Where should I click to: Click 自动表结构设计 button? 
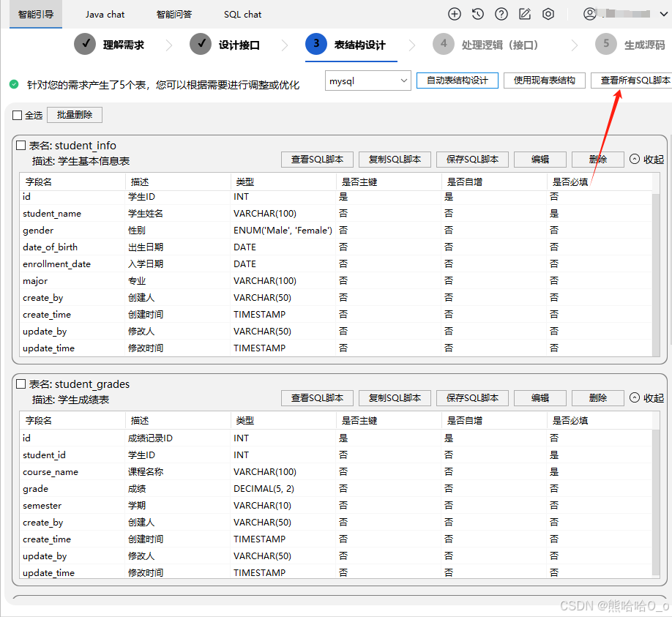point(458,81)
